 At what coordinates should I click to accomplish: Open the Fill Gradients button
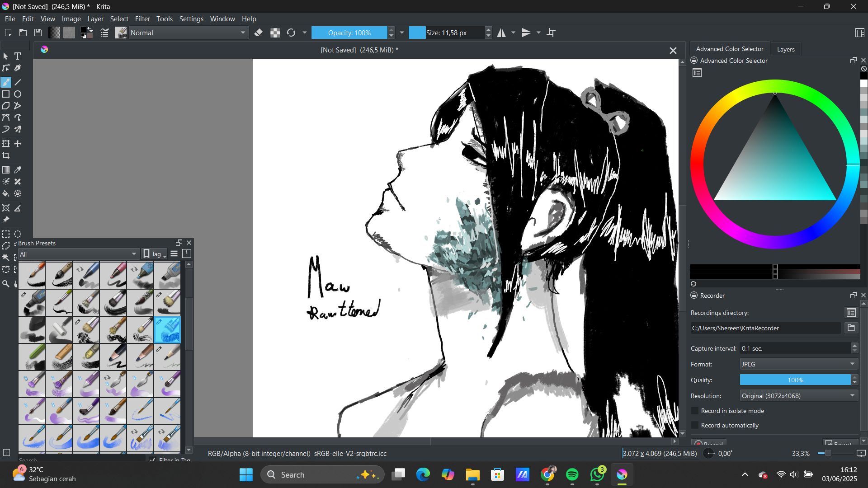[x=54, y=33]
